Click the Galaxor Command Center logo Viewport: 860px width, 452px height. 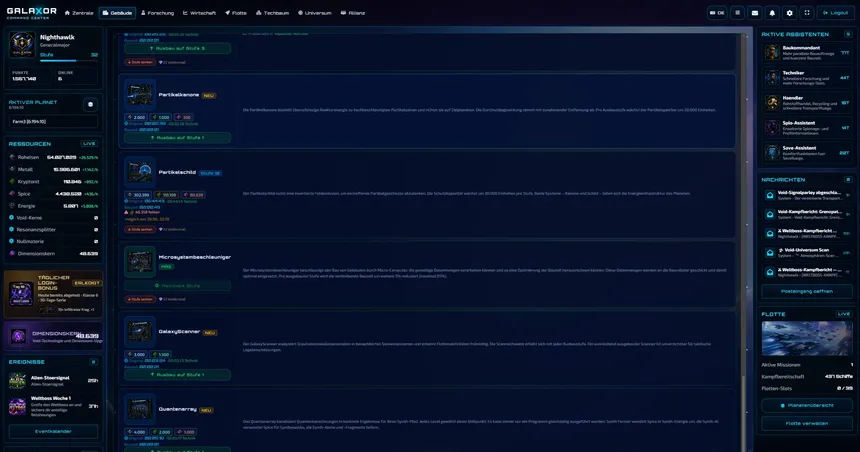[x=31, y=13]
